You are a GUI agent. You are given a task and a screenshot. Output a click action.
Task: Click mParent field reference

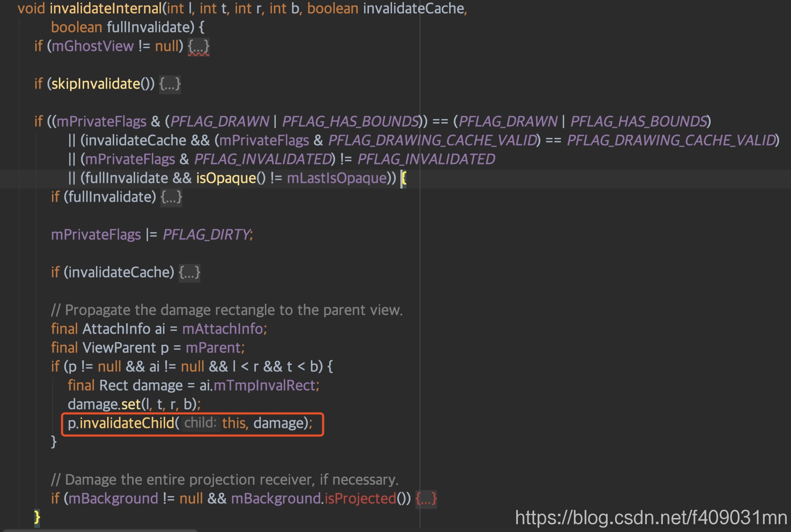(x=213, y=348)
